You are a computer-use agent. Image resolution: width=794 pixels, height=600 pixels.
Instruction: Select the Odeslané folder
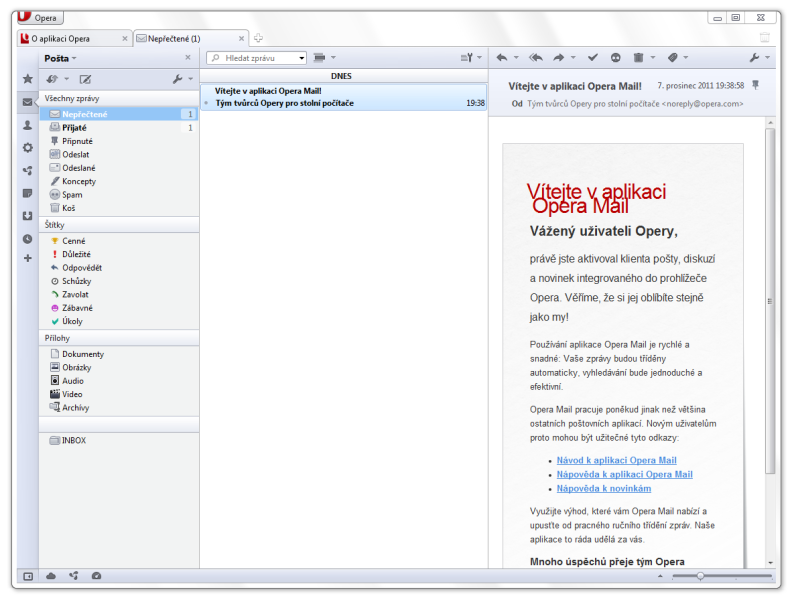pos(120,168)
